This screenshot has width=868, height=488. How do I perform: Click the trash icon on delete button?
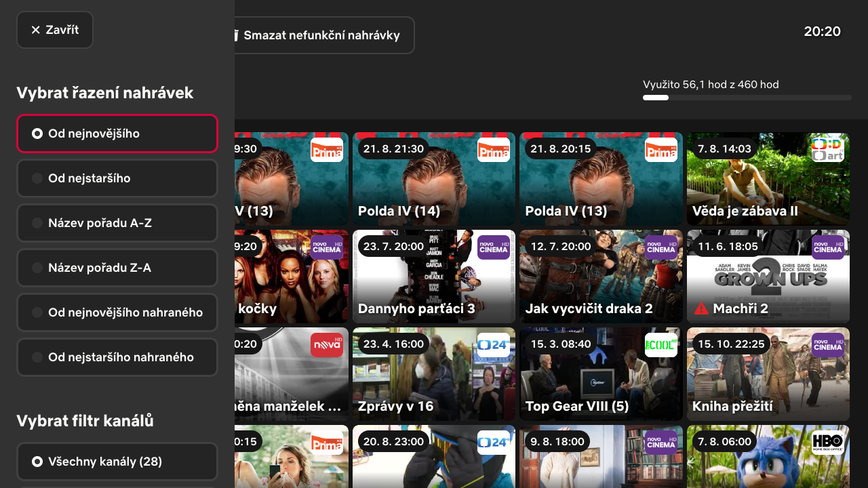coord(237,35)
